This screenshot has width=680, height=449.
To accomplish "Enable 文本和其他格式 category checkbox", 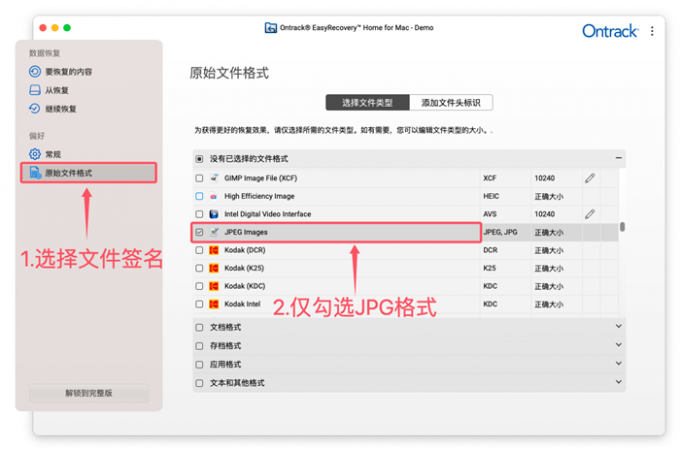I will 199,383.
